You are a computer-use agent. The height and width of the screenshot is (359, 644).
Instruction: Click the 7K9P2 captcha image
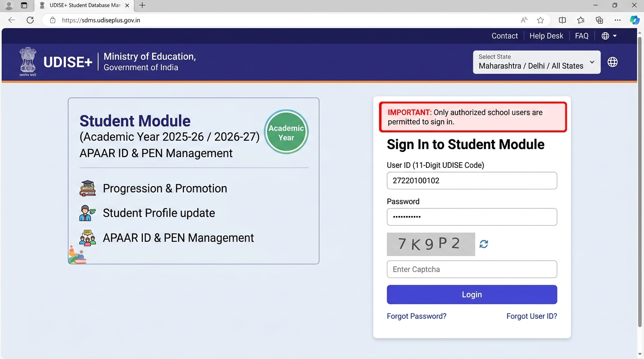click(431, 244)
